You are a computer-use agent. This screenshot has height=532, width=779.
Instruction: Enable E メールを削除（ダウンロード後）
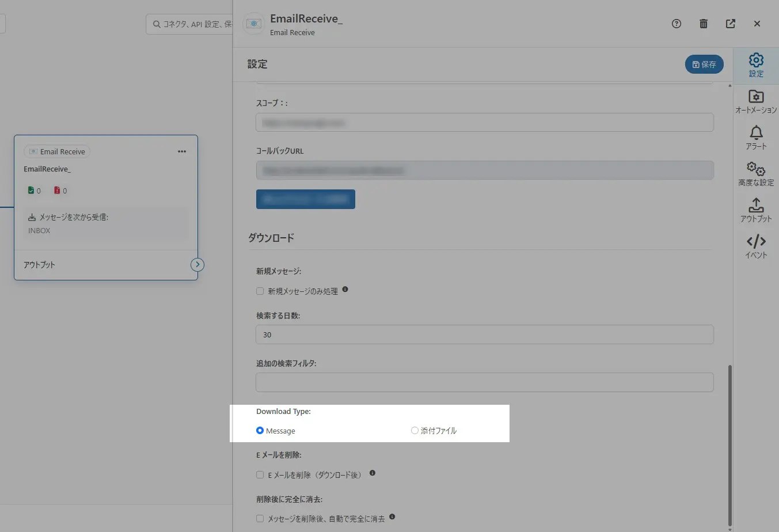(260, 474)
